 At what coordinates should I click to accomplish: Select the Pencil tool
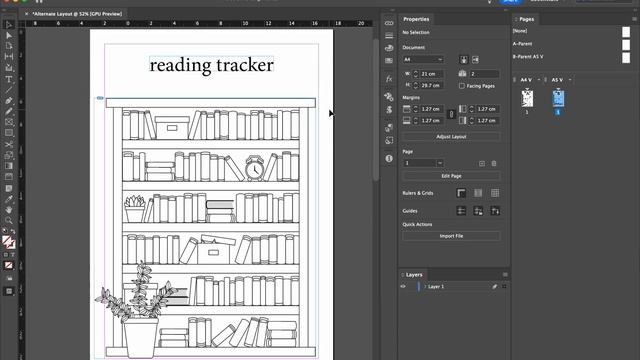click(9, 111)
